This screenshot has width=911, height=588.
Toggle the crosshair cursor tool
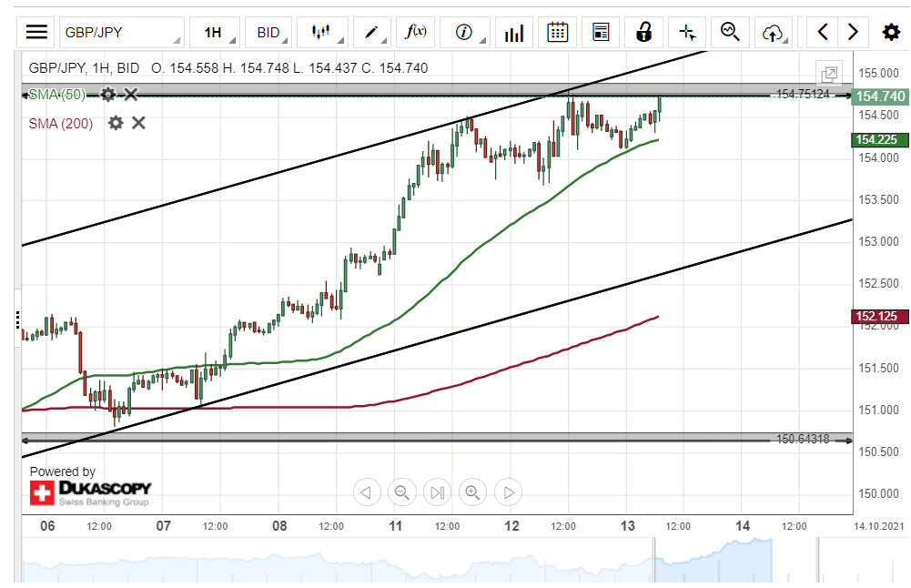(x=688, y=33)
